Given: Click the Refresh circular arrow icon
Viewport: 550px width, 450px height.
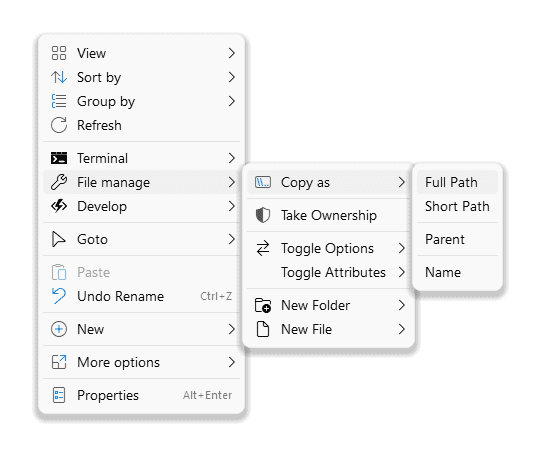Looking at the screenshot, I should click(59, 125).
